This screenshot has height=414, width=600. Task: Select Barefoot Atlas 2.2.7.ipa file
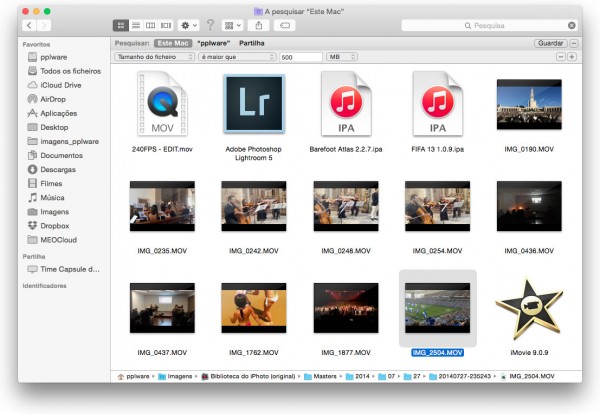pyautogui.click(x=346, y=104)
